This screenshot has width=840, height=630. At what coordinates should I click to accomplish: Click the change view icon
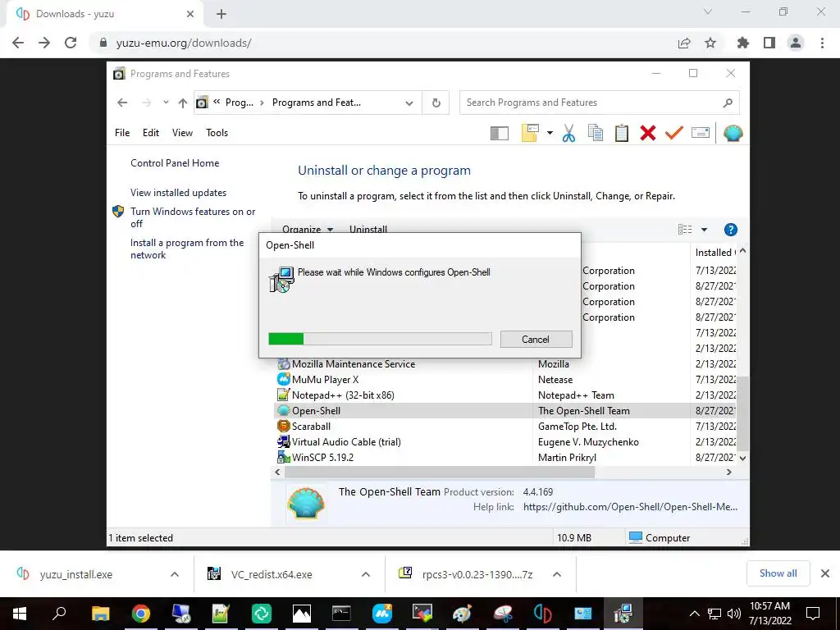685,230
